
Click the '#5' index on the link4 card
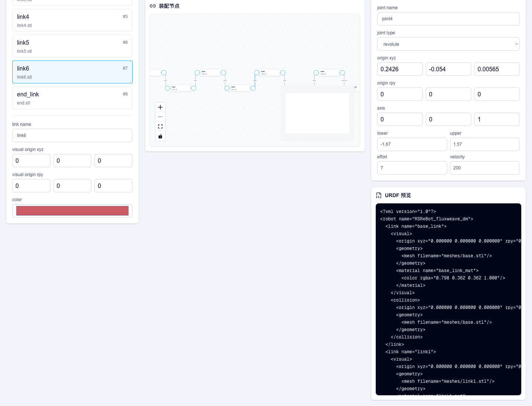[125, 17]
